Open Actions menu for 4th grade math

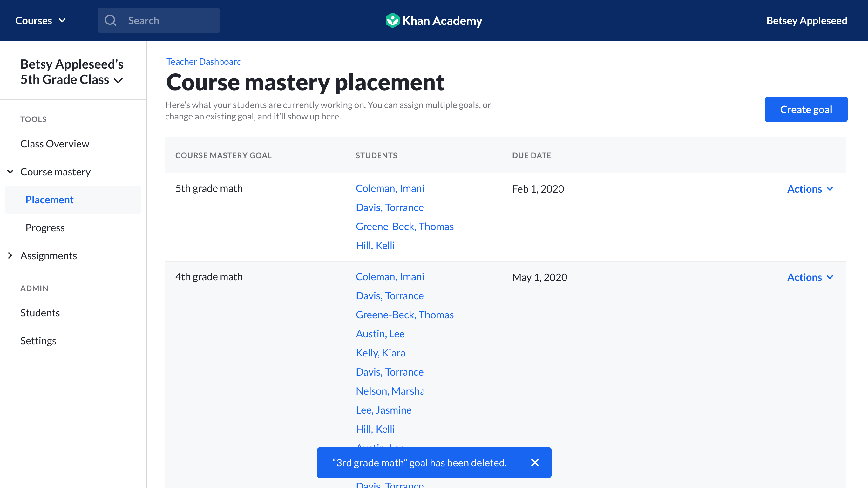[810, 277]
